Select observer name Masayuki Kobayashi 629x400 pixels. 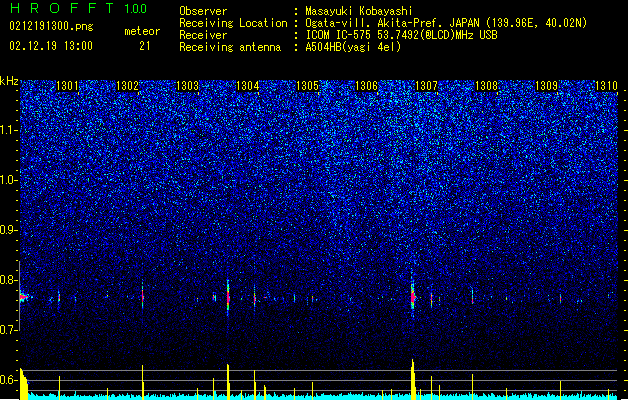(x=359, y=11)
